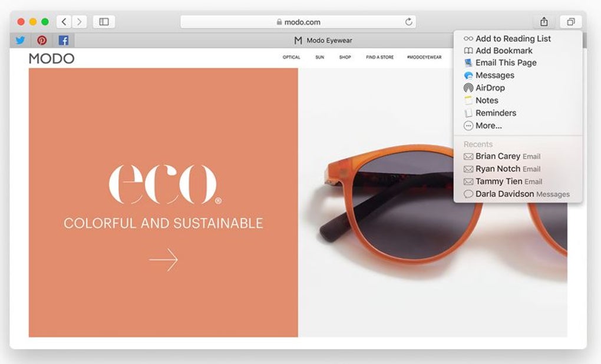
Task: Share with recent contact Ryan Notch
Action: click(518, 169)
